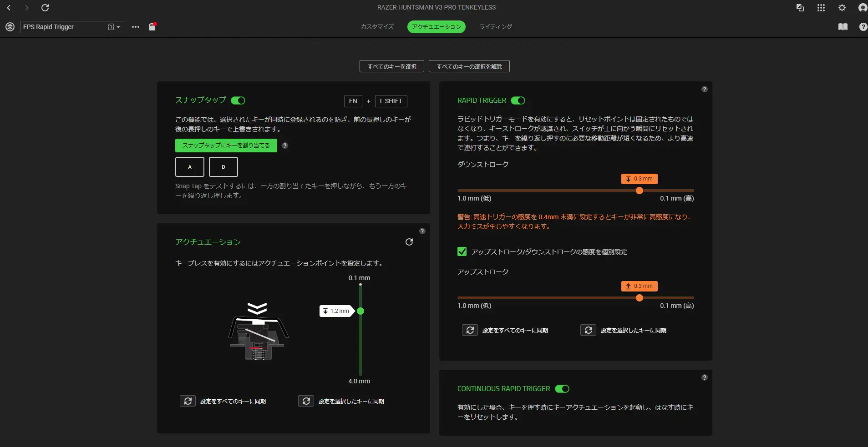Toggle the スナップタップ switch
This screenshot has height=447, width=868.
click(238, 100)
